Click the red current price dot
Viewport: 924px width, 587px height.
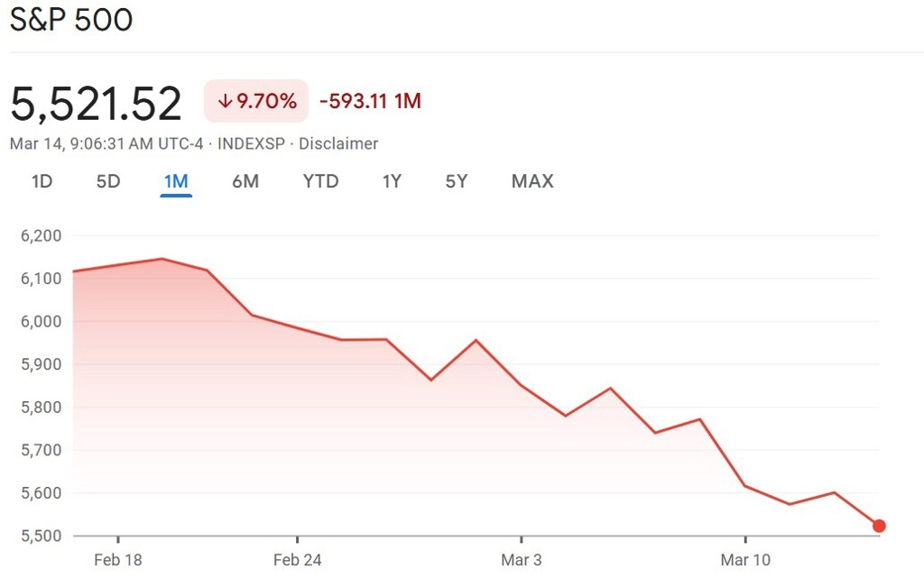tap(879, 526)
